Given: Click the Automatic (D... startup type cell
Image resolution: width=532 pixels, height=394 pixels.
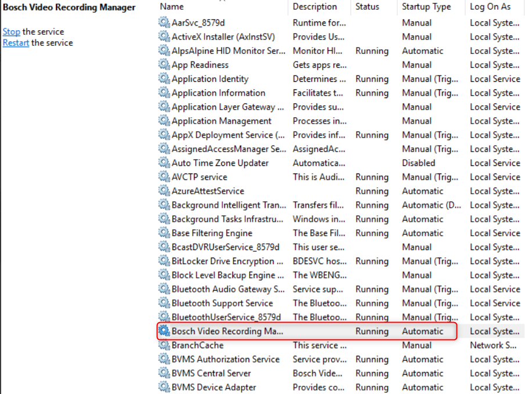Looking at the screenshot, I should (432, 205).
